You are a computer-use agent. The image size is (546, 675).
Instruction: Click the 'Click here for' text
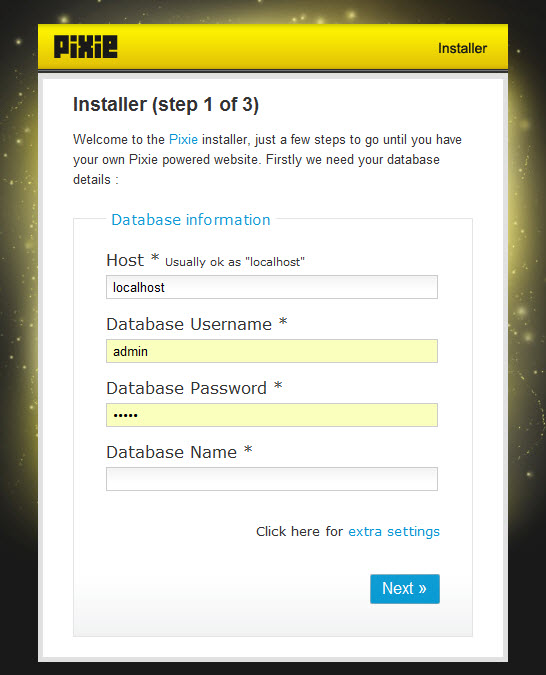(x=299, y=532)
